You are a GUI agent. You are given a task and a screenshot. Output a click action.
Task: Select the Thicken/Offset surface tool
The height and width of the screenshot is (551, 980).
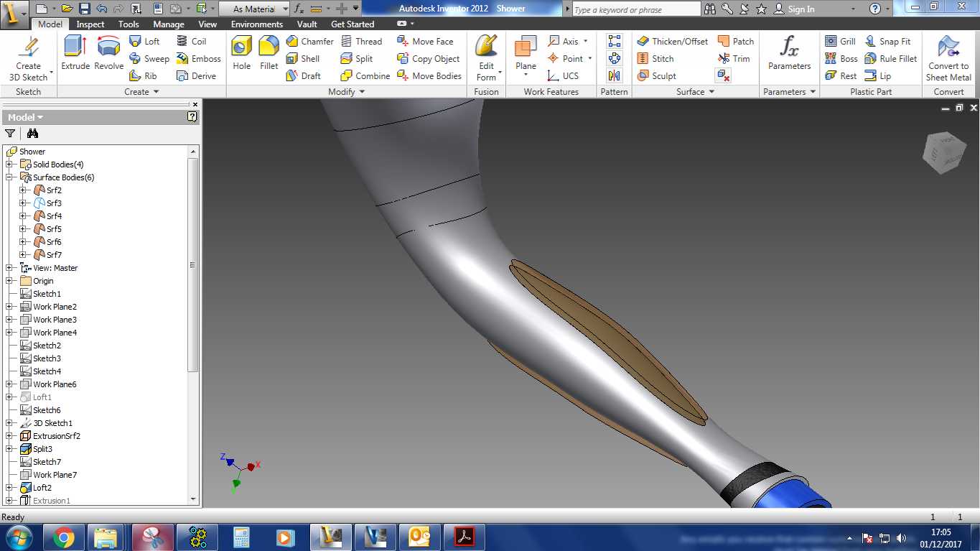[x=672, y=42]
